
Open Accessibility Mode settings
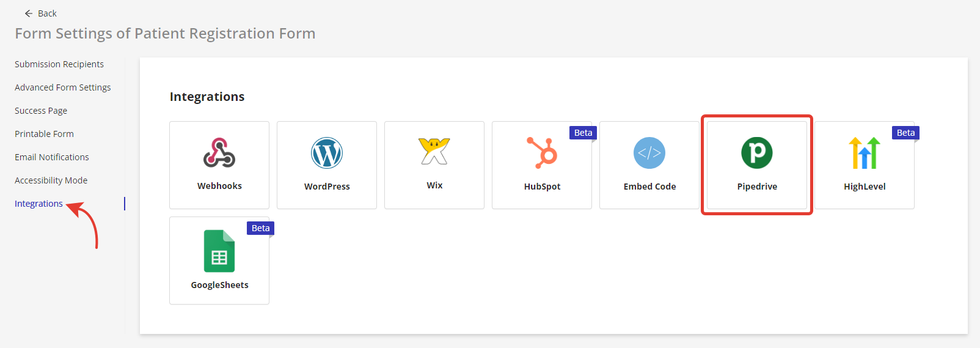coord(51,180)
